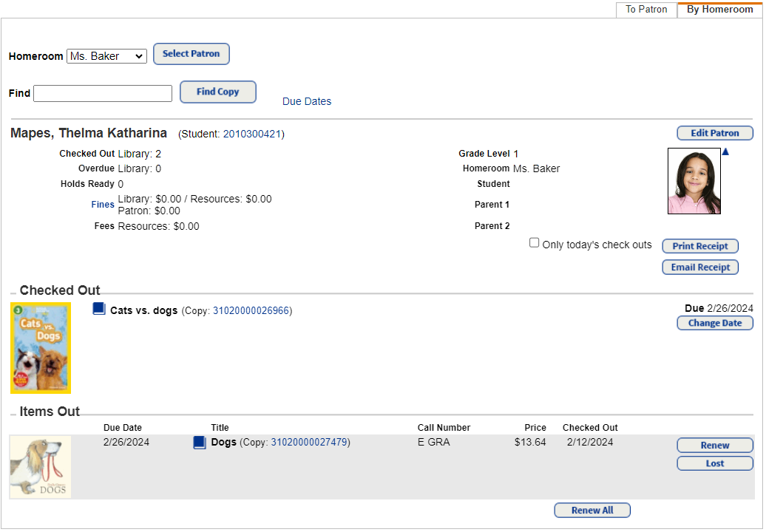The height and width of the screenshot is (532, 766).
Task: Select the By Homeroom tab
Action: [719, 9]
